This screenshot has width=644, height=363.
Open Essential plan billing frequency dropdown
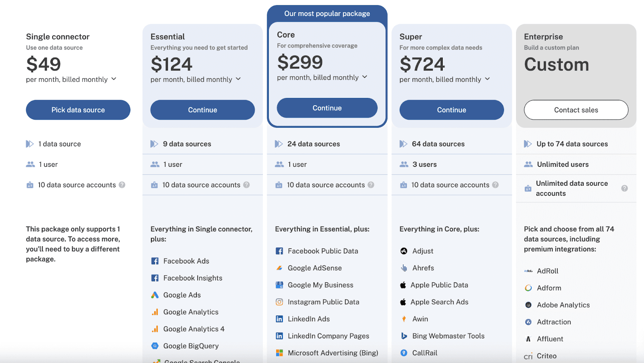pos(238,79)
